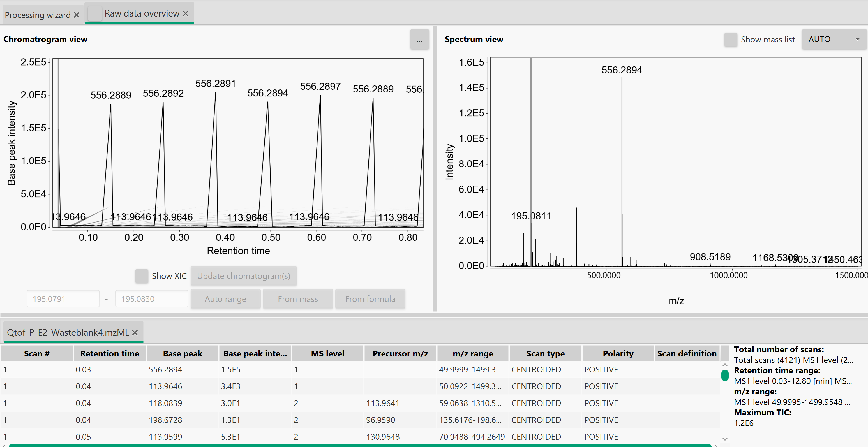Select the 195.0791 m/z input field
Screen dimensions: 868x447
click(x=63, y=298)
